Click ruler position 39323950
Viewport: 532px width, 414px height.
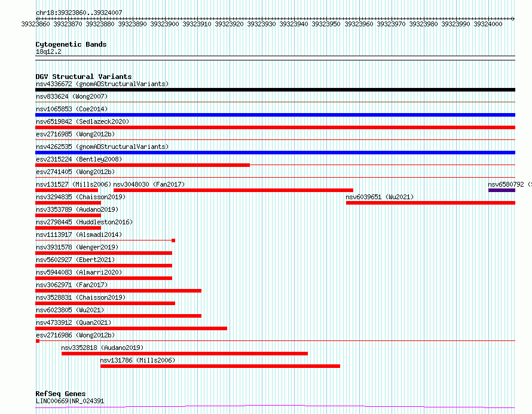pos(326,24)
